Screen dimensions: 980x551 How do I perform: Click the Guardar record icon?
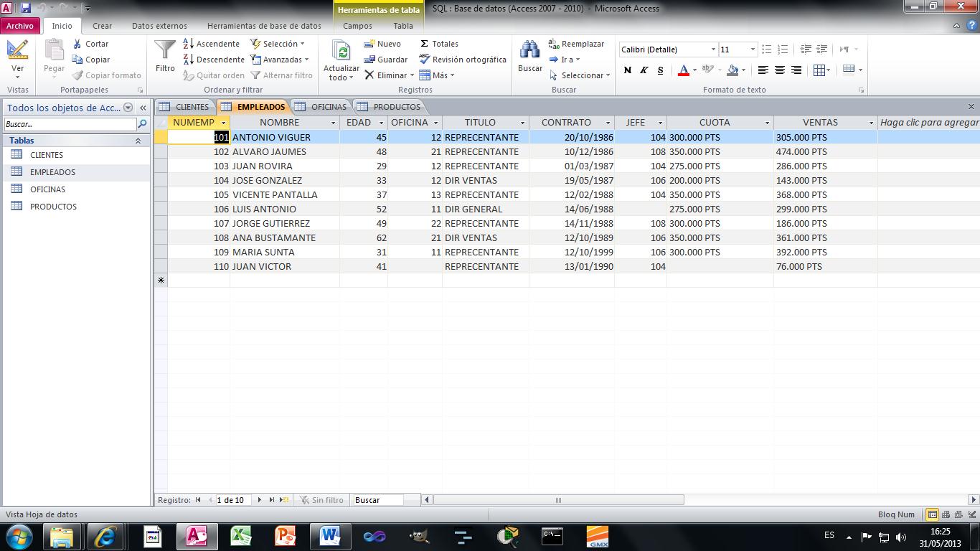point(369,60)
